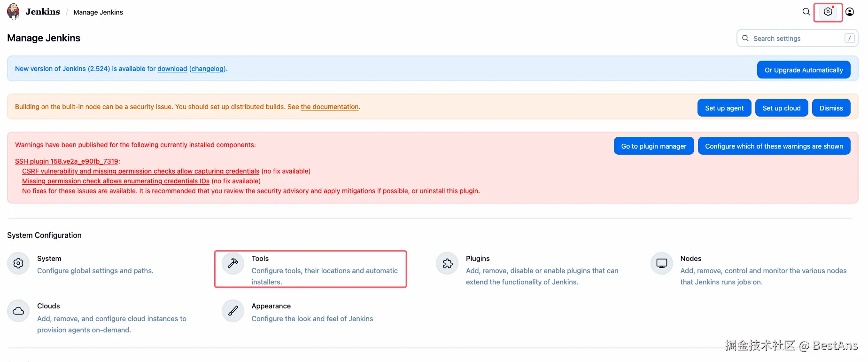Click the Appearance paintbrush icon
868x362 pixels.
[233, 311]
